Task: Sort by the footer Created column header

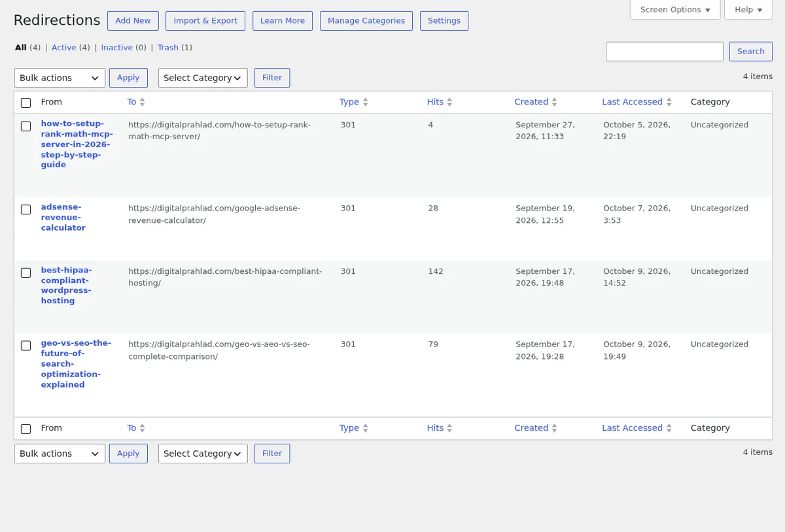Action: (531, 428)
